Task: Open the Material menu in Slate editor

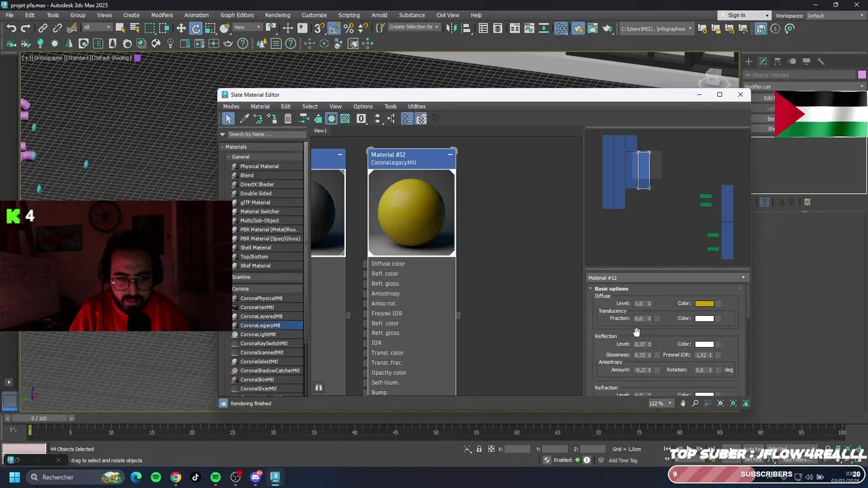Action: pyautogui.click(x=260, y=106)
